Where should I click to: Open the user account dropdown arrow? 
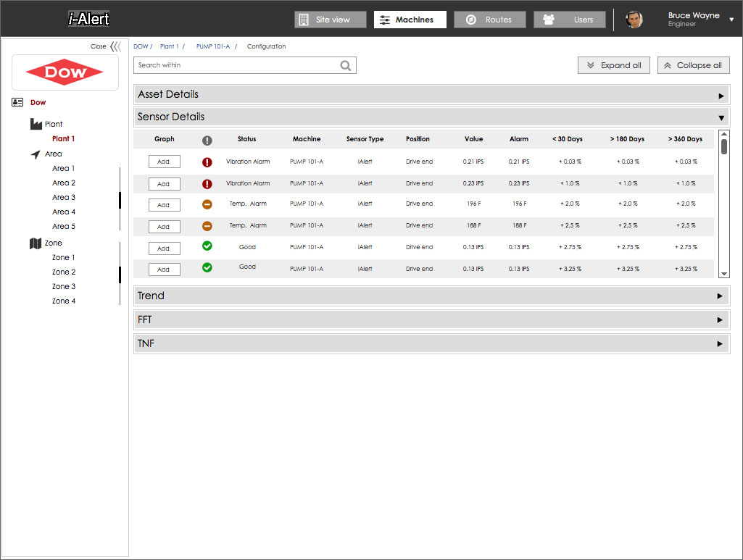tap(731, 20)
